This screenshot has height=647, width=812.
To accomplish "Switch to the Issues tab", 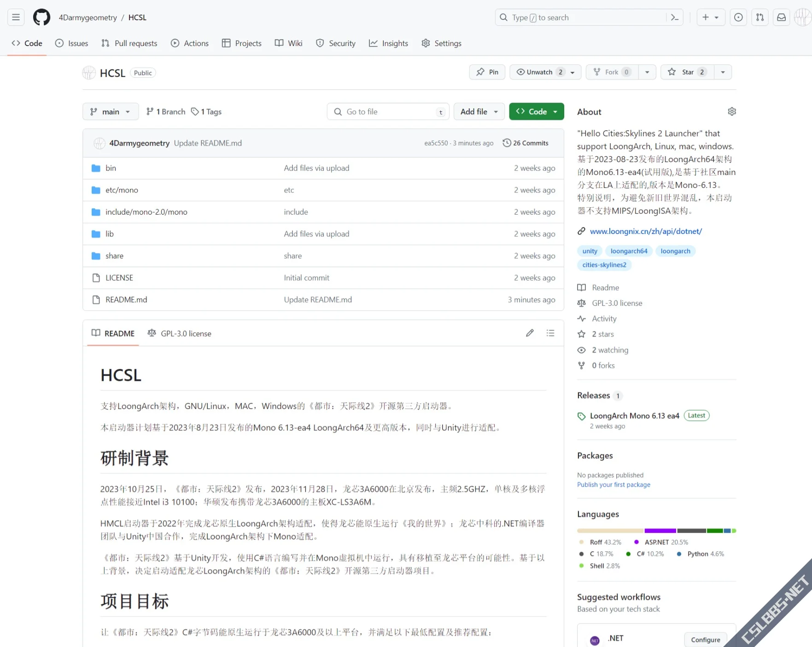I will click(72, 43).
